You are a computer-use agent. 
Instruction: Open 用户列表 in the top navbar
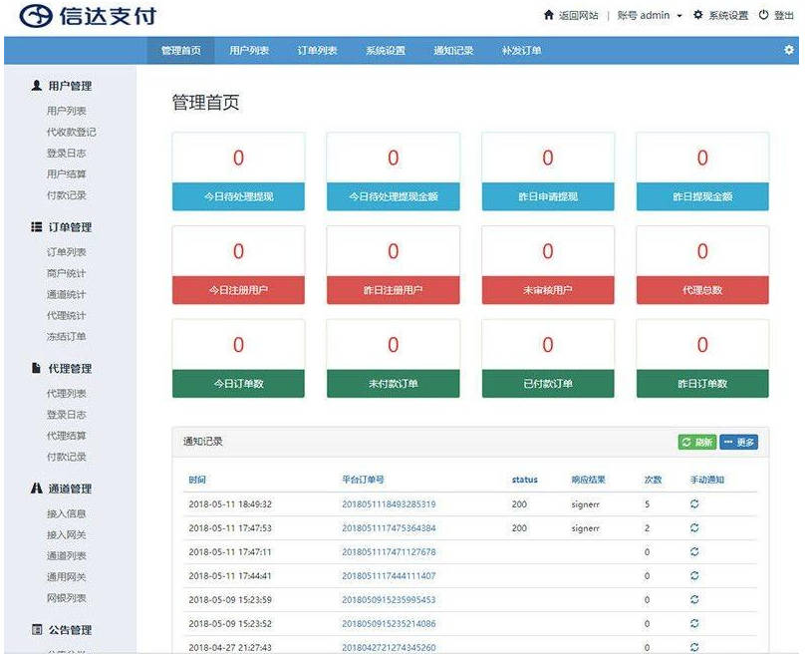248,50
